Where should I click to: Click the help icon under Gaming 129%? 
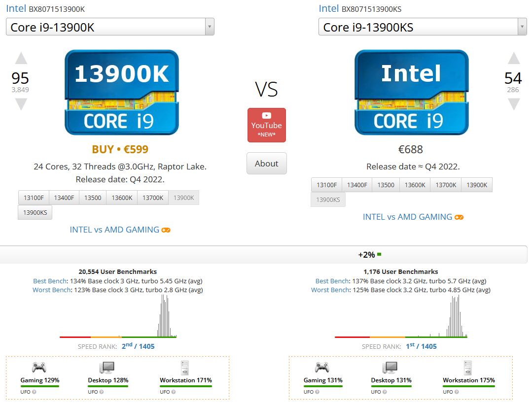tap(34, 392)
